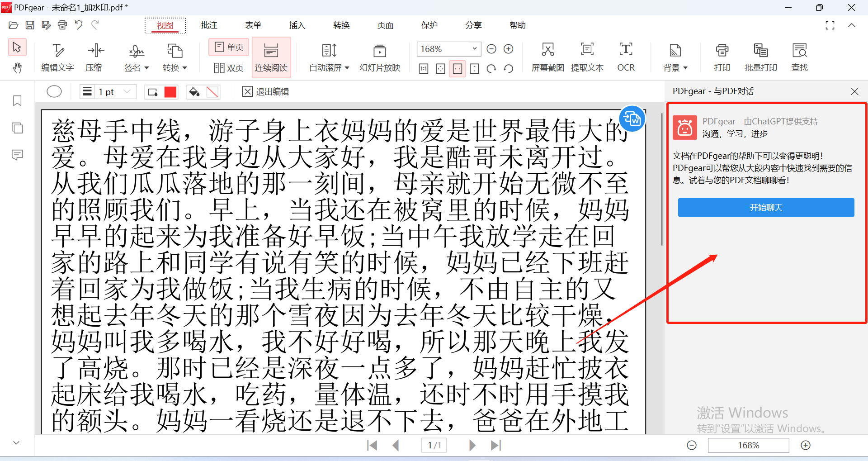868x461 pixels.
Task: Open the bookmark panel in left sidebar
Action: 17,101
